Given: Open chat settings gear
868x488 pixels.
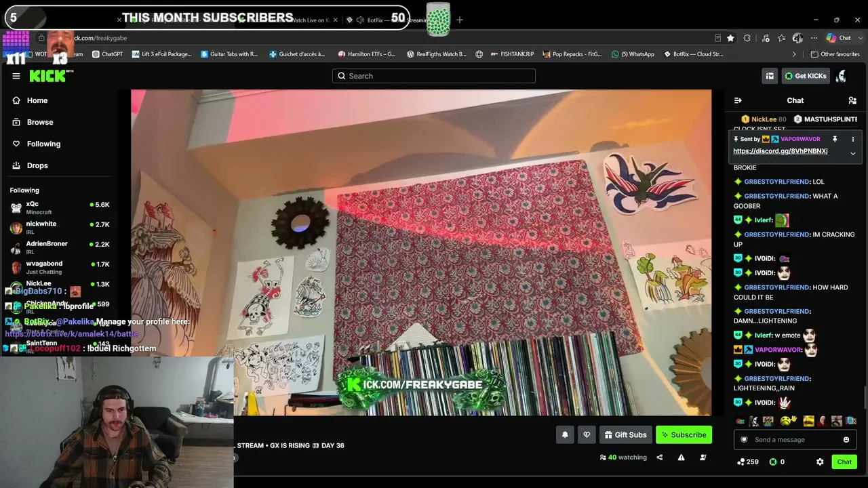Looking at the screenshot, I should pyautogui.click(x=820, y=462).
